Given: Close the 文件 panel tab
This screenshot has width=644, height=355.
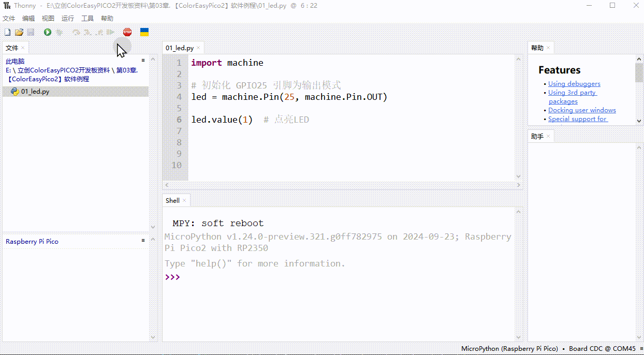Looking at the screenshot, I should click(x=23, y=48).
